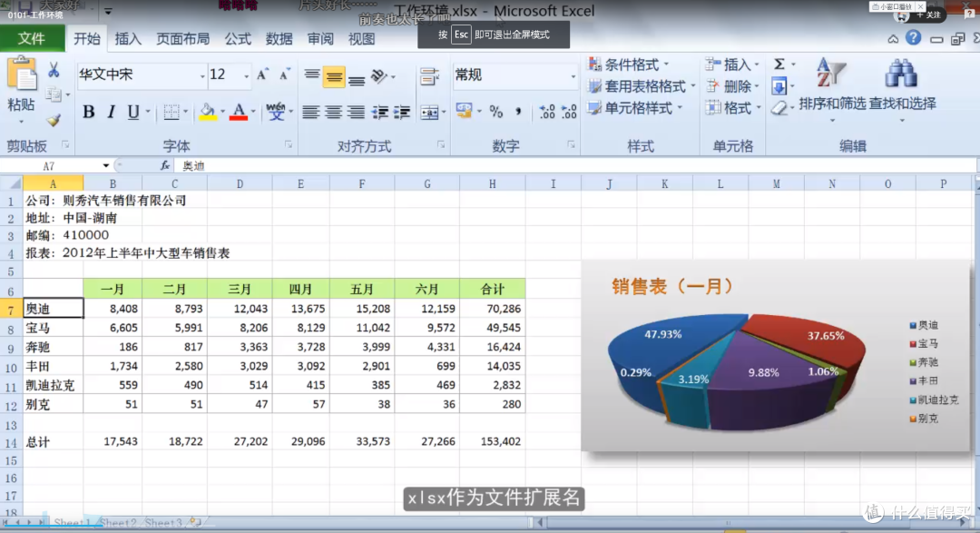The width and height of the screenshot is (980, 533).
Task: Toggle wrap text button
Action: (428, 77)
